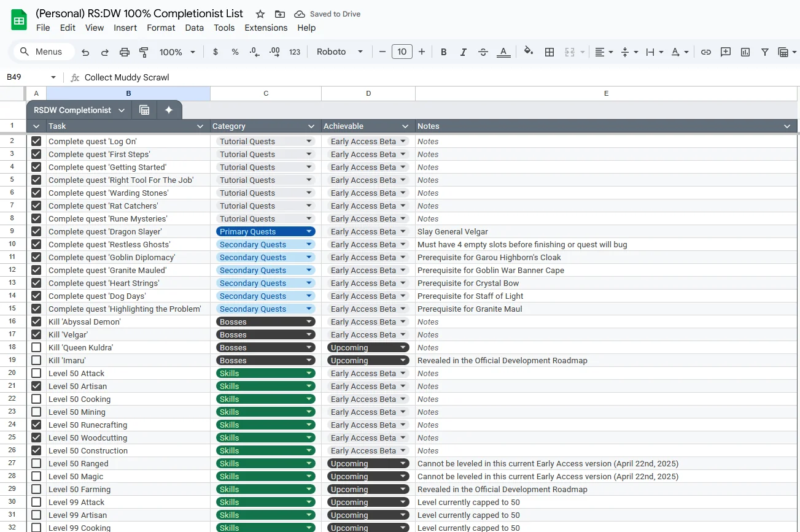
Task: Open Category dropdown for 'Dragon Slayer' row
Action: point(309,232)
